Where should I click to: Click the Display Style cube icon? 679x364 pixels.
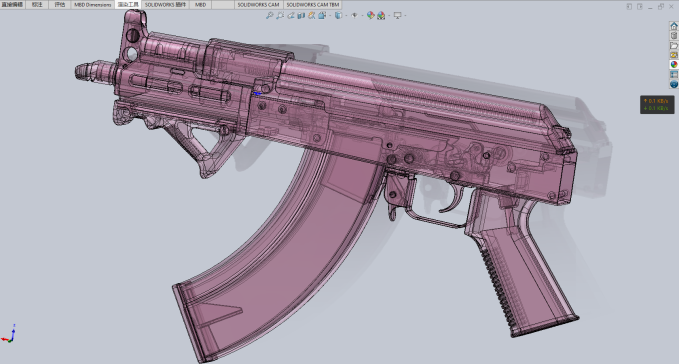tap(338, 16)
